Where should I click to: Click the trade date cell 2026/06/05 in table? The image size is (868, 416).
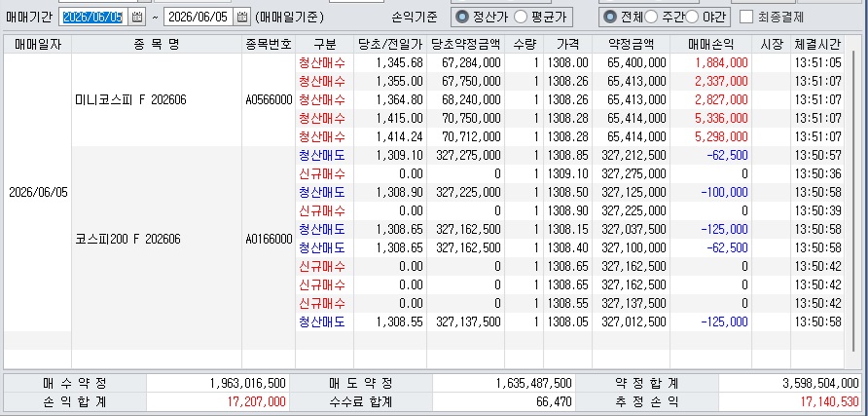click(38, 192)
